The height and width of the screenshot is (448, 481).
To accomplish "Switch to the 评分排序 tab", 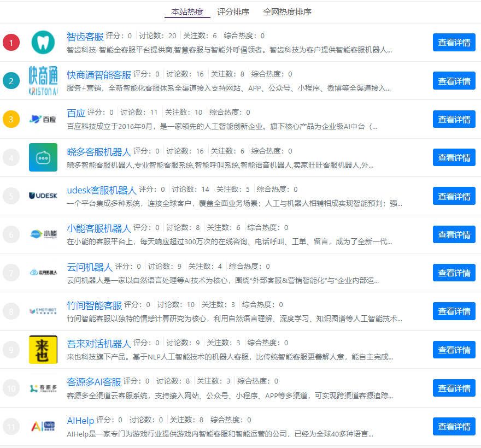I will [233, 12].
